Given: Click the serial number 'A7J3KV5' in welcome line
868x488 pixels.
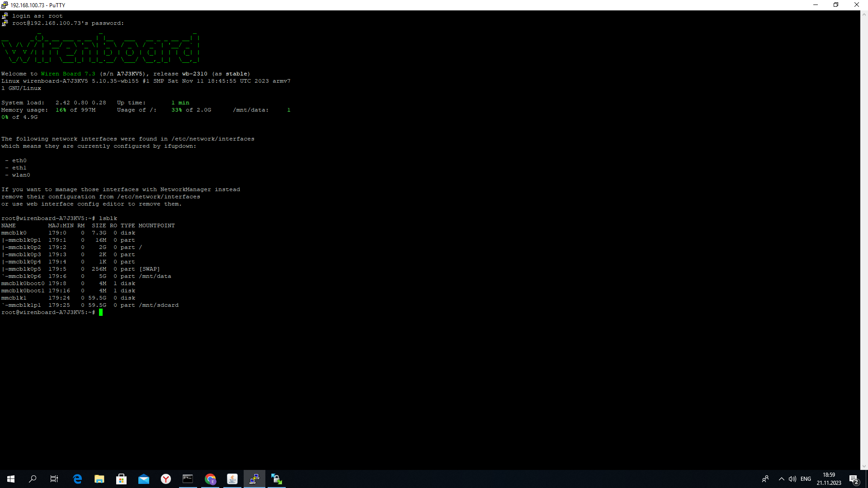Looking at the screenshot, I should click(x=130, y=74).
